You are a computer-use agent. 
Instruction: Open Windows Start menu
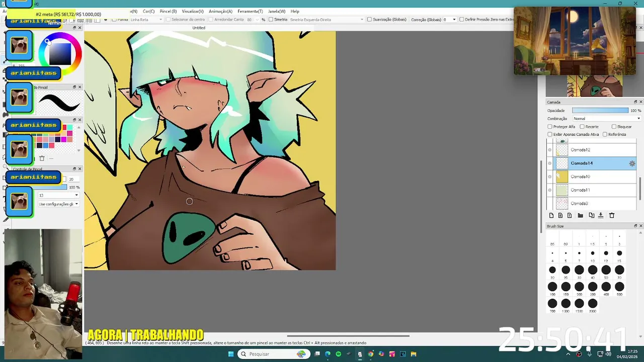point(231,354)
